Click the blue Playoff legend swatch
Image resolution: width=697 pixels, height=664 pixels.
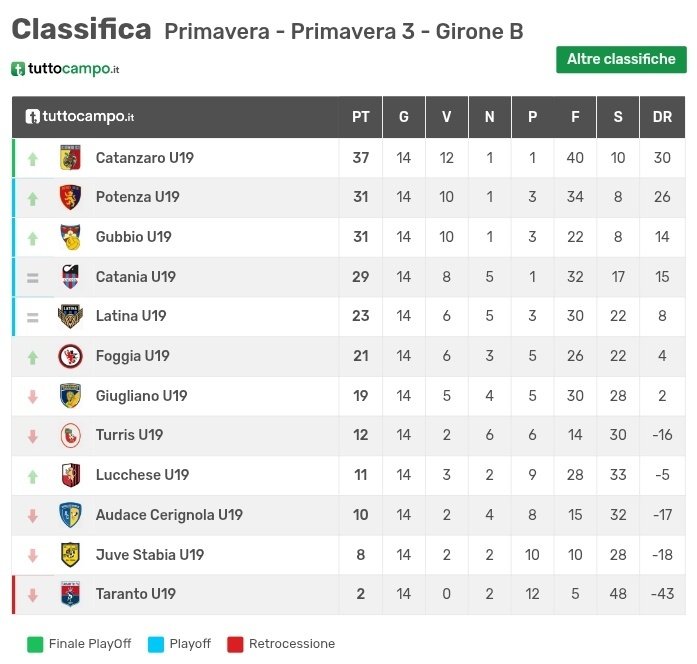click(x=155, y=644)
